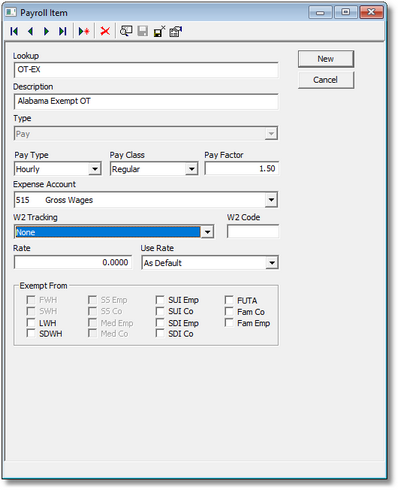
Task: Toggle the SS Emp checkbox
Action: (x=92, y=300)
